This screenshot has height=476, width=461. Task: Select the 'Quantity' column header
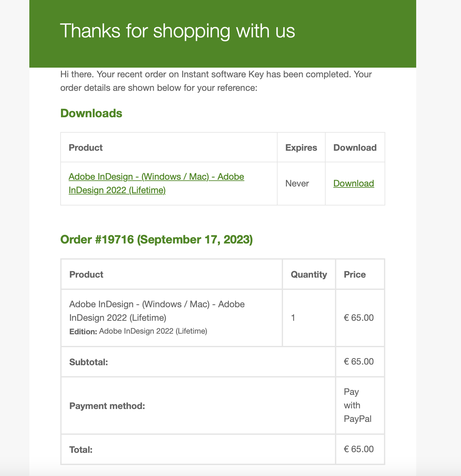point(309,274)
